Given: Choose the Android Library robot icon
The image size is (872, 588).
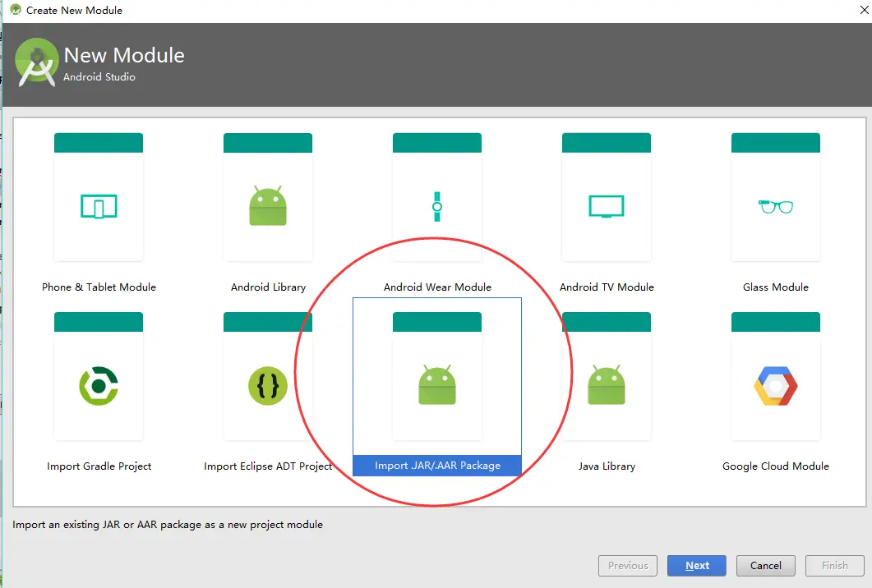Looking at the screenshot, I should click(267, 205).
